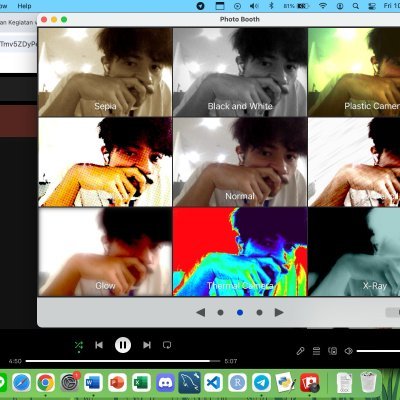Open the Trash in the Dock
This screenshot has width=400, height=400.
click(368, 382)
